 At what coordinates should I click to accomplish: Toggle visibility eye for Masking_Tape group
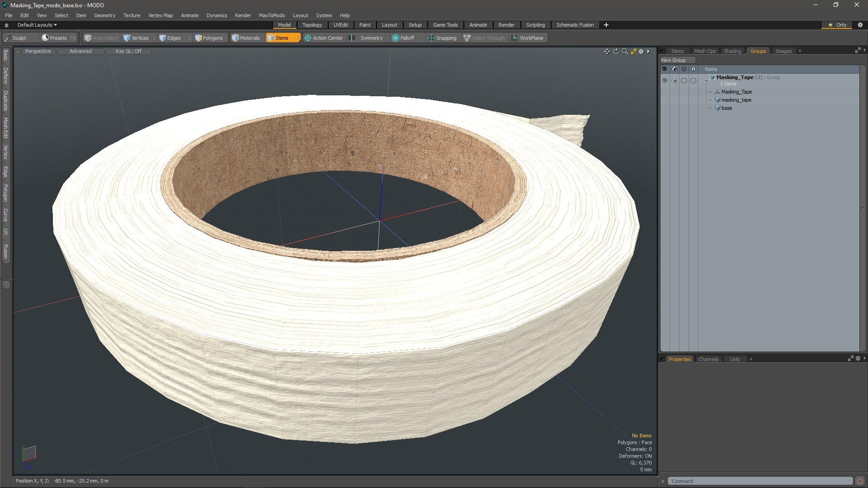click(665, 80)
